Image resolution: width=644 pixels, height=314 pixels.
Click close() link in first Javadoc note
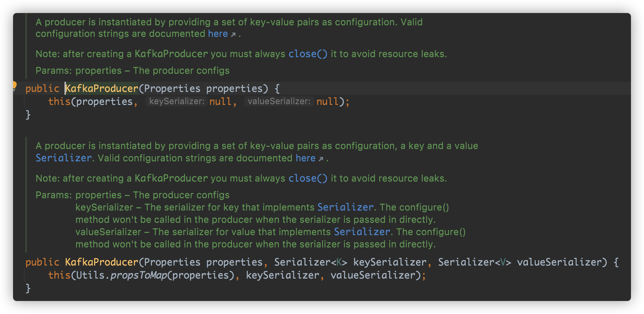tap(308, 54)
